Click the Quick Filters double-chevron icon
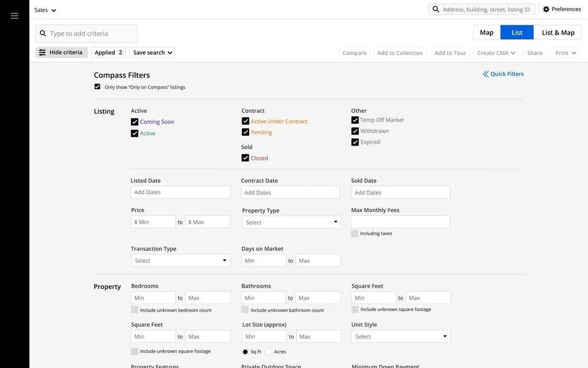The image size is (588, 368). (x=486, y=74)
